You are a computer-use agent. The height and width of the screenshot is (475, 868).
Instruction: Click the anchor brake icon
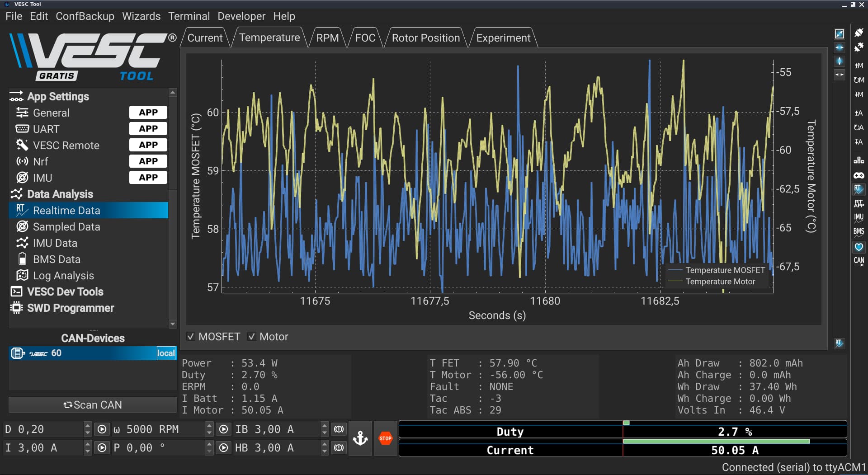pos(360,438)
